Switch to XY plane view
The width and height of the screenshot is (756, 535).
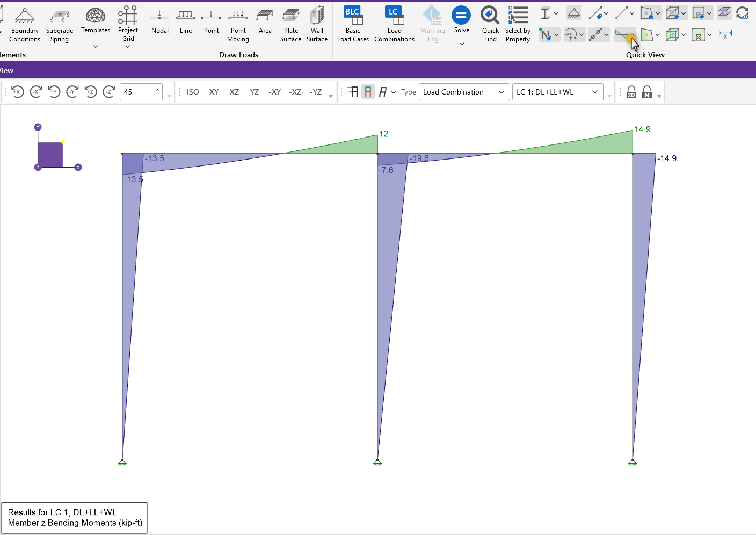coord(214,92)
